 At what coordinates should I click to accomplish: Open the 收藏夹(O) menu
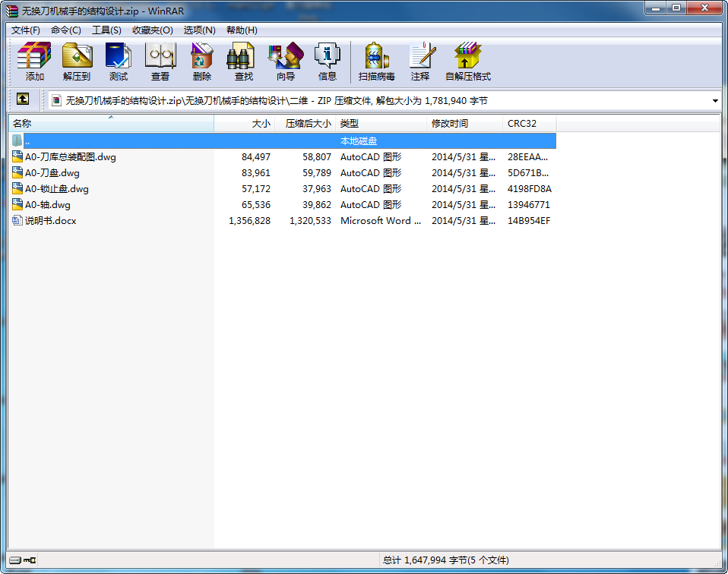(x=152, y=30)
